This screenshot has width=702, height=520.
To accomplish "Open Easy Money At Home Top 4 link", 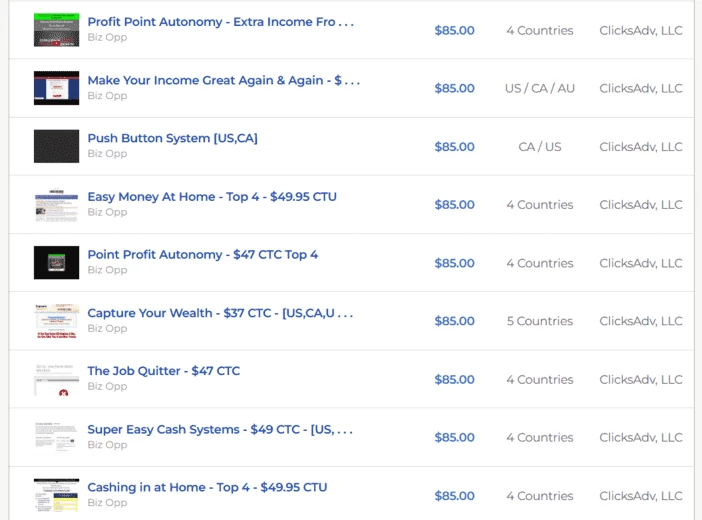I will click(x=212, y=197).
